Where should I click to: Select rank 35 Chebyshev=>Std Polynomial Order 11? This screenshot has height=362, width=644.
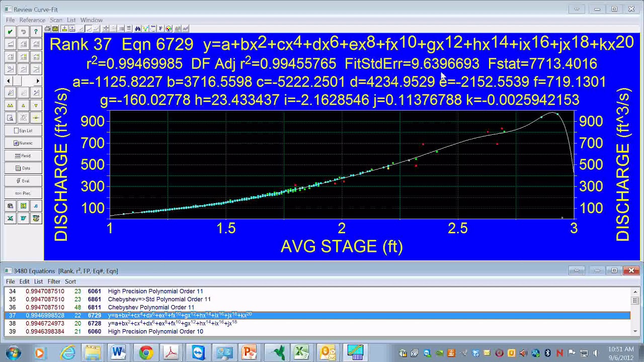click(317, 299)
